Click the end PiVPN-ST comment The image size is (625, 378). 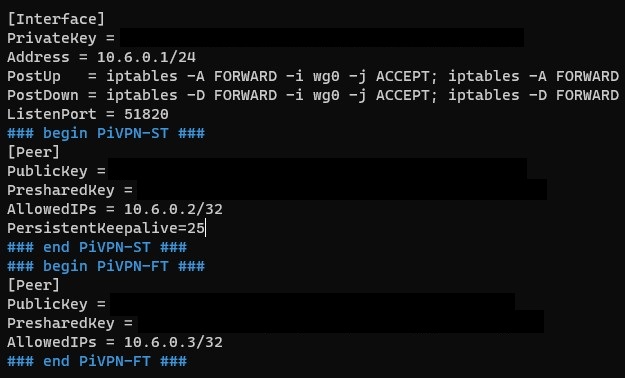click(97, 247)
